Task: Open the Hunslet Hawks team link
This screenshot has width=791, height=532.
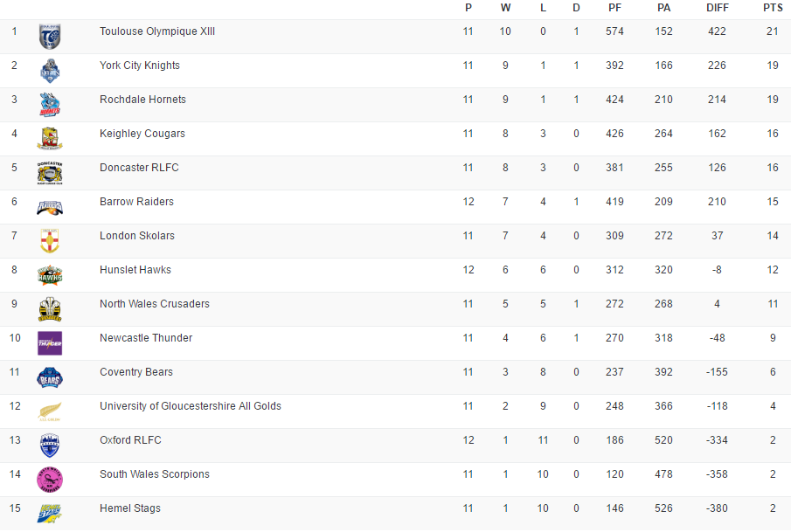Action: (135, 270)
